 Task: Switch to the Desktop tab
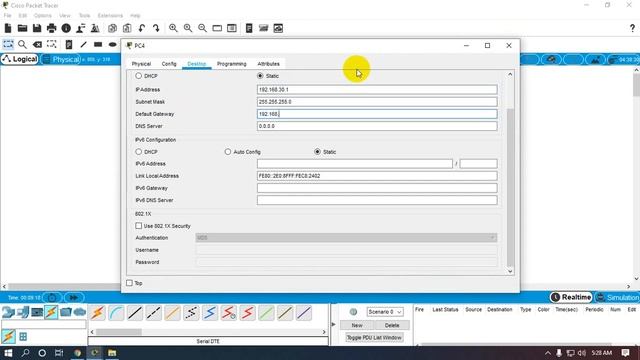click(x=197, y=64)
